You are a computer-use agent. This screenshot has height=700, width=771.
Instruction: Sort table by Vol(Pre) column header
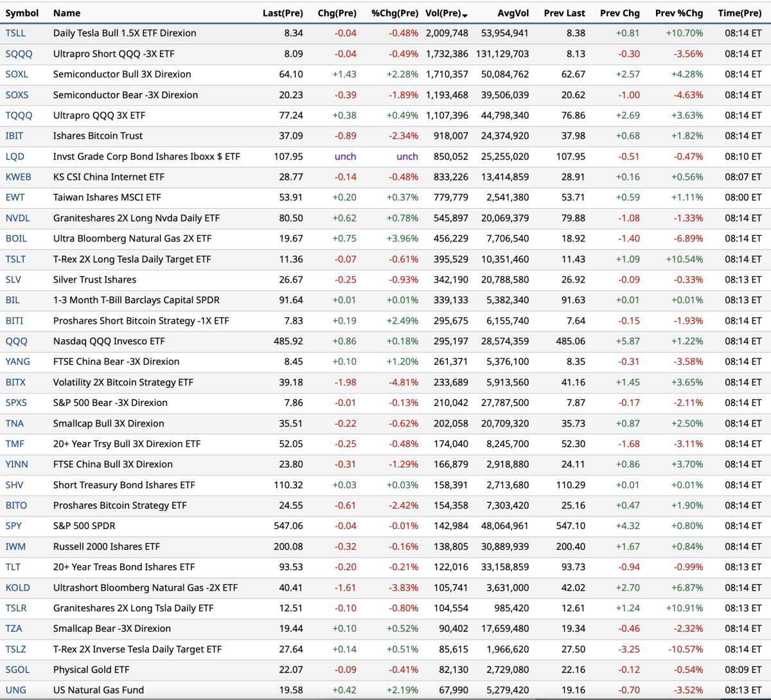pyautogui.click(x=443, y=13)
